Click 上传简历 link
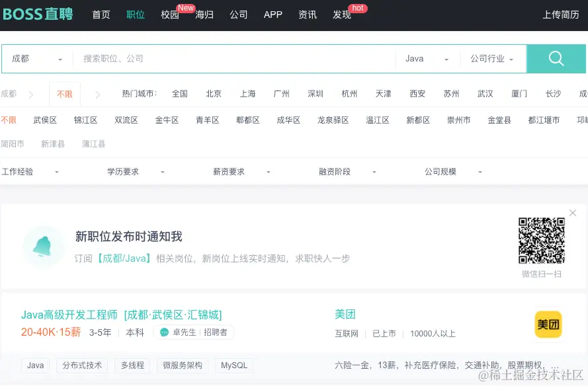This screenshot has width=588, height=386. point(561,15)
